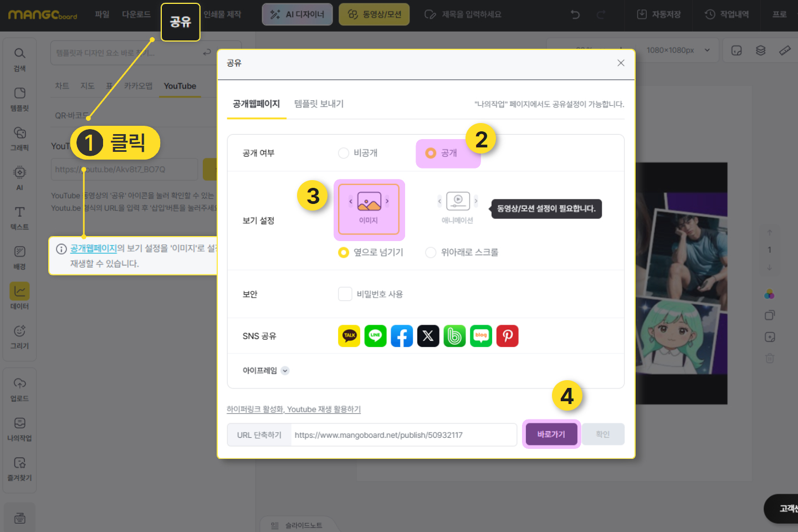Click the 바로가기 button
Image resolution: width=798 pixels, height=532 pixels.
551,434
